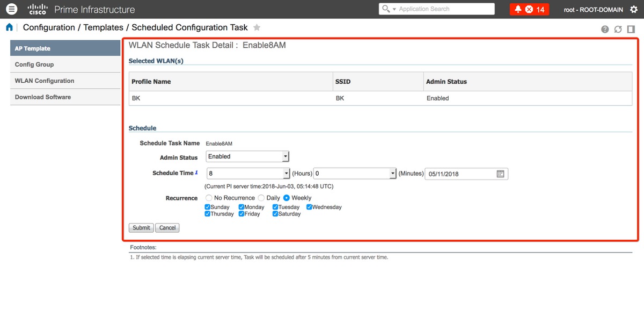This screenshot has width=644, height=323.
Task: Uncheck the Thursday checkbox
Action: [208, 214]
